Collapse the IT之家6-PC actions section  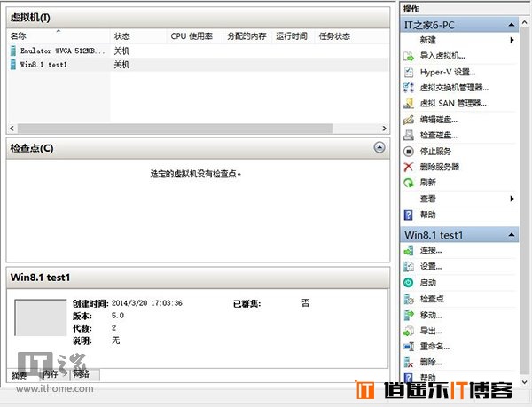512,25
